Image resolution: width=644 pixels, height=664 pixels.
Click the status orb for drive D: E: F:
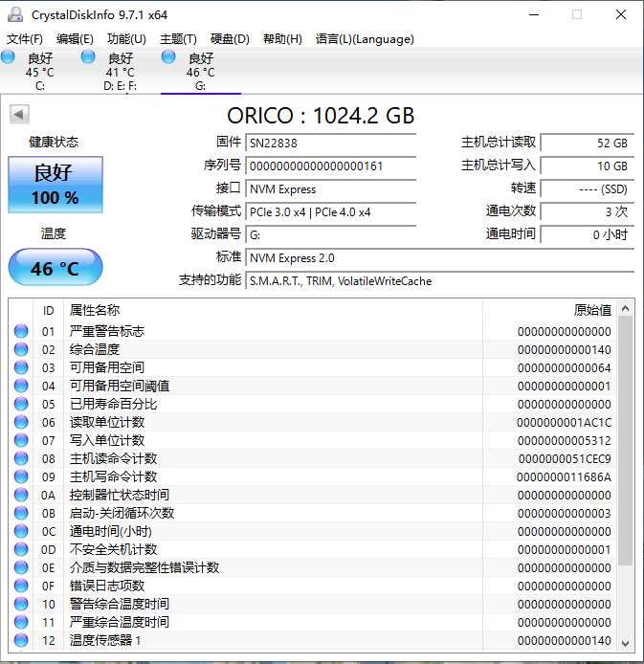(88, 57)
